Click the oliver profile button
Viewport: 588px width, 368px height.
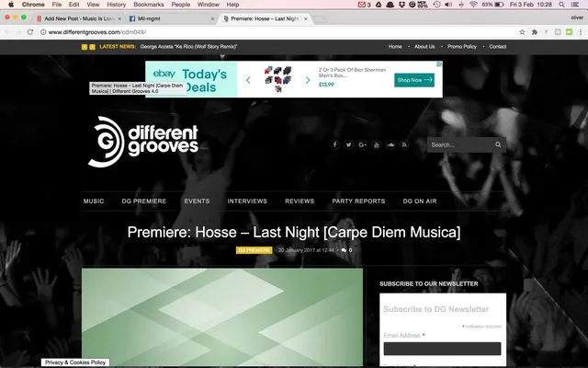(x=577, y=17)
